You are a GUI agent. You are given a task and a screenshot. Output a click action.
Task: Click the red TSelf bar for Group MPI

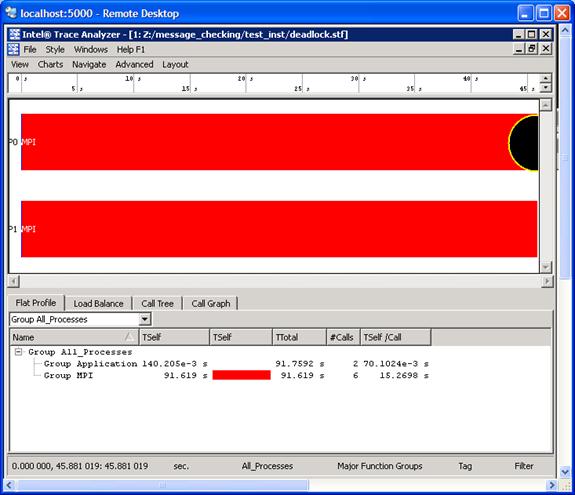[241, 375]
